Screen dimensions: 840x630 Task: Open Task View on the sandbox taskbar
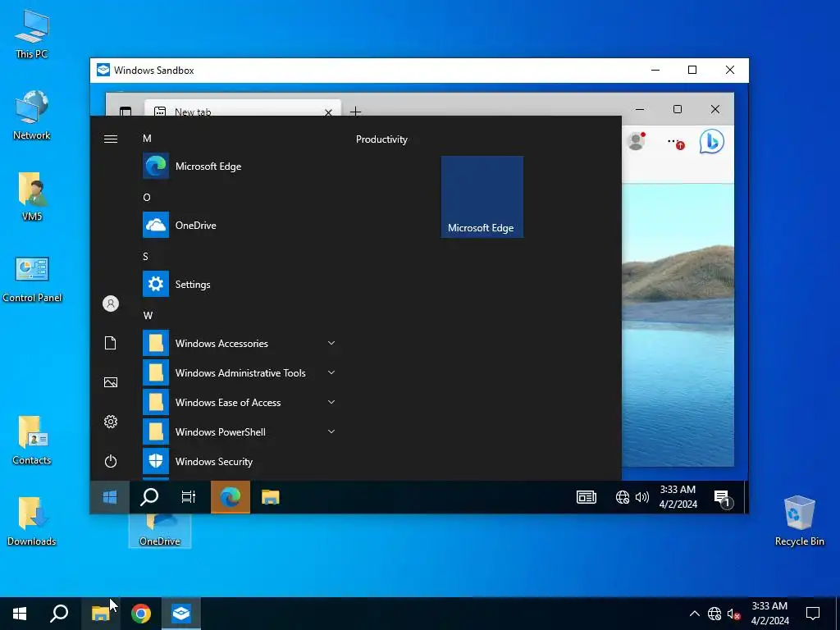pyautogui.click(x=189, y=497)
